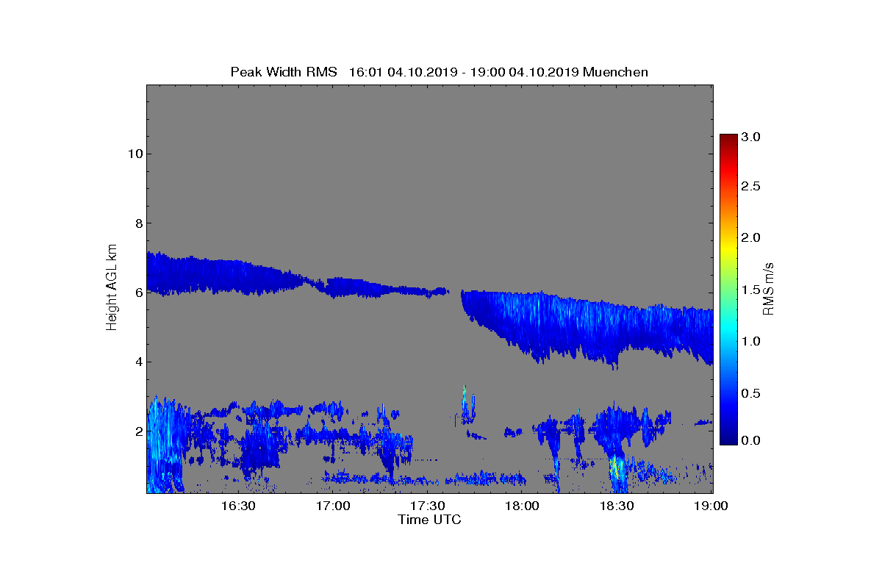Image resolution: width=882 pixels, height=588 pixels.
Task: Click the 0.5 colorbar value label
Action: coord(750,394)
